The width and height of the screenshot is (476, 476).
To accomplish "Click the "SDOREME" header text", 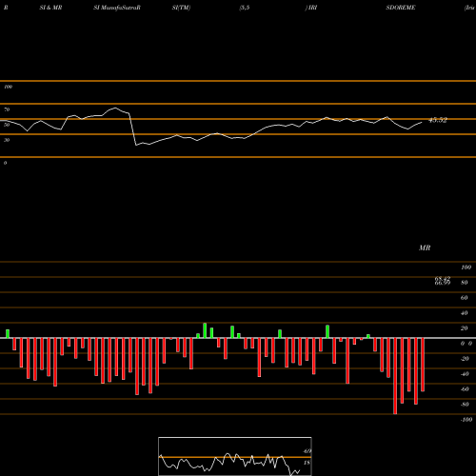I will pos(401,8).
